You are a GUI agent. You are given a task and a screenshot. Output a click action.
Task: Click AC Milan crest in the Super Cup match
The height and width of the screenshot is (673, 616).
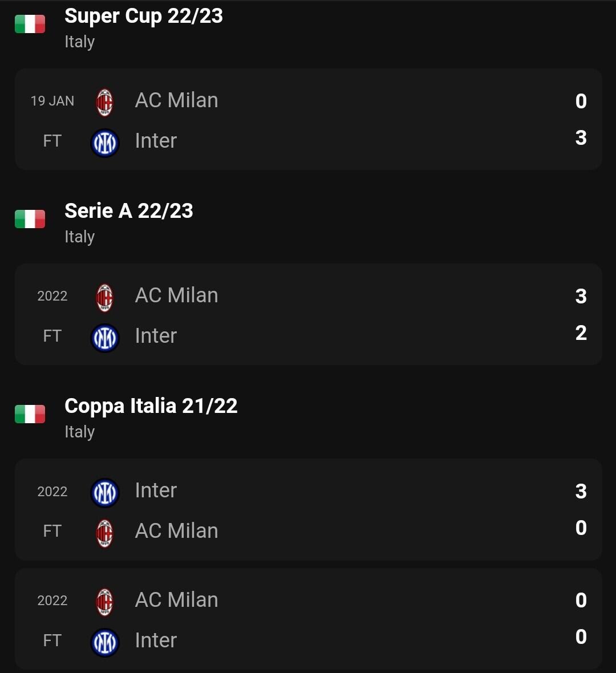pyautogui.click(x=104, y=102)
